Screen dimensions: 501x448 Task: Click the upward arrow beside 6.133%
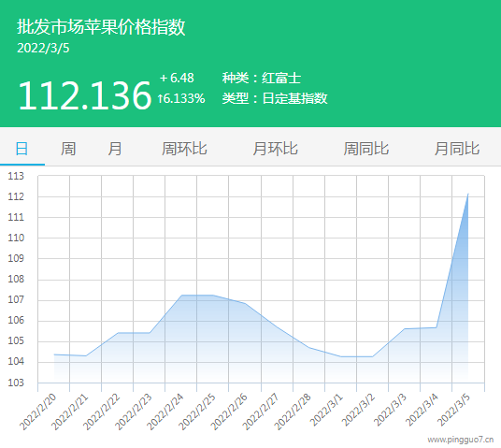[x=160, y=98]
